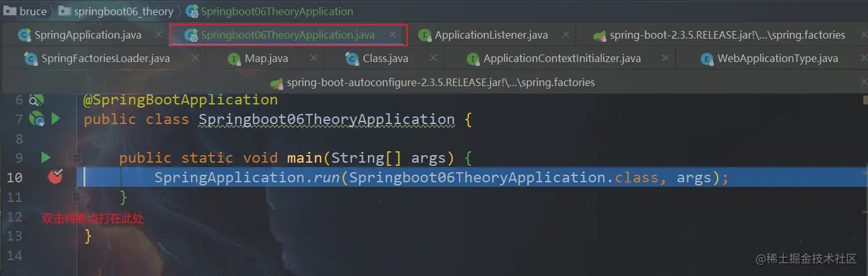Close the spring-boot-autoconfigure spring.factories tab
Screen dimensions: 868x276
[865, 83]
